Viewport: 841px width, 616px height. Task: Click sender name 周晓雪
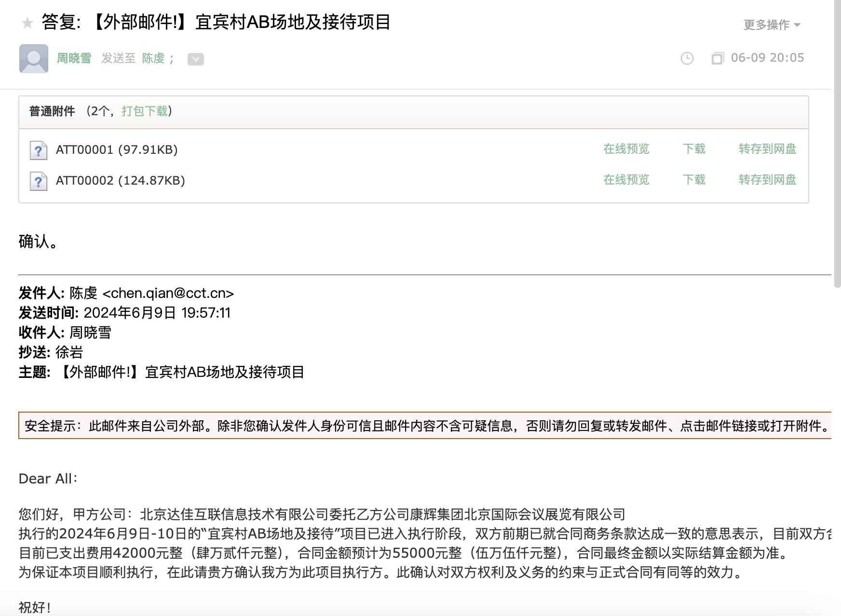coord(74,58)
